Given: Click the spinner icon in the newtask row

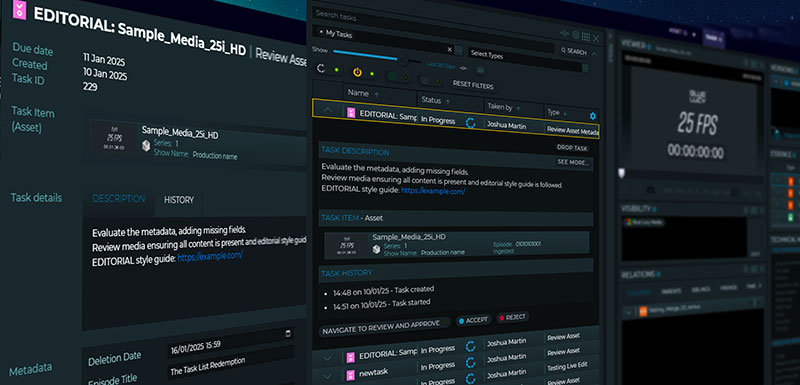Looking at the screenshot, I should 471,364.
